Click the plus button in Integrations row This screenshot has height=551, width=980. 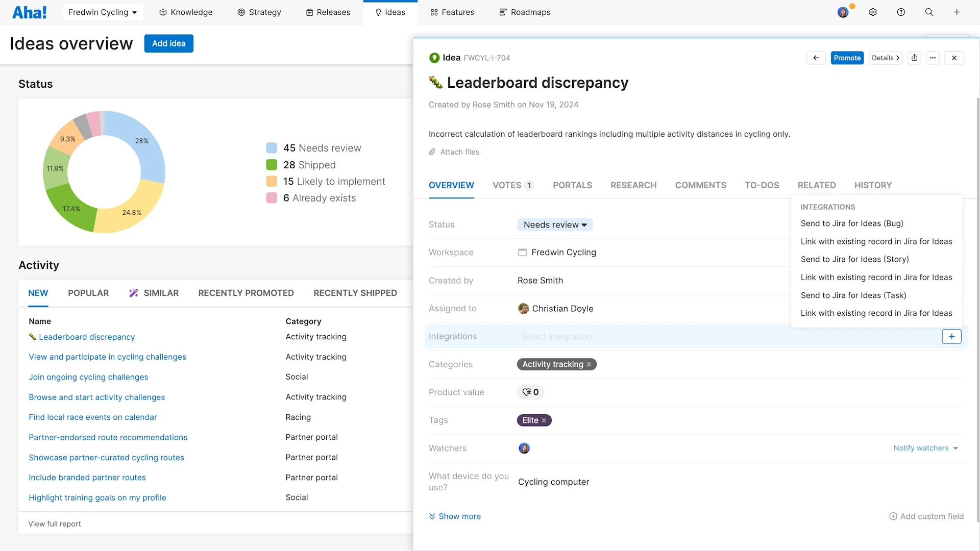click(x=951, y=336)
